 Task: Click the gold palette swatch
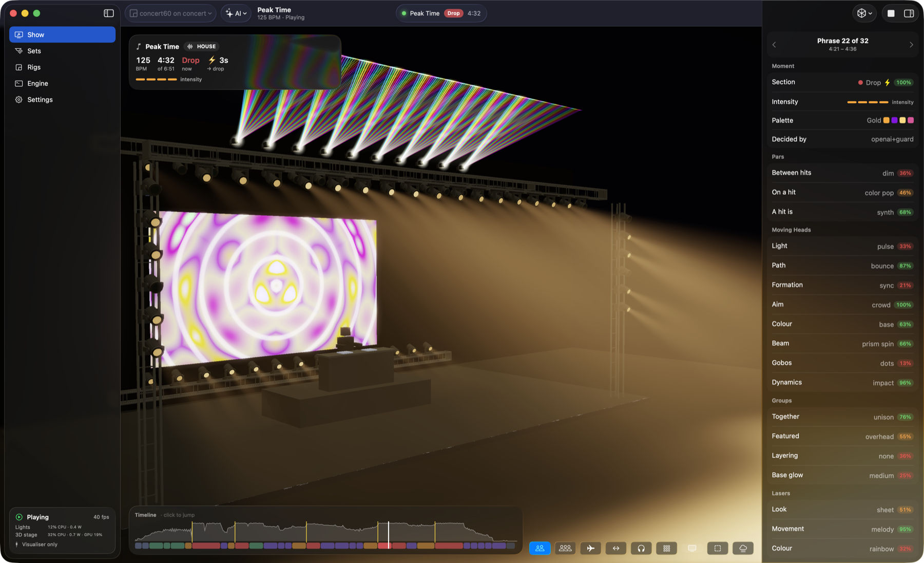click(886, 120)
